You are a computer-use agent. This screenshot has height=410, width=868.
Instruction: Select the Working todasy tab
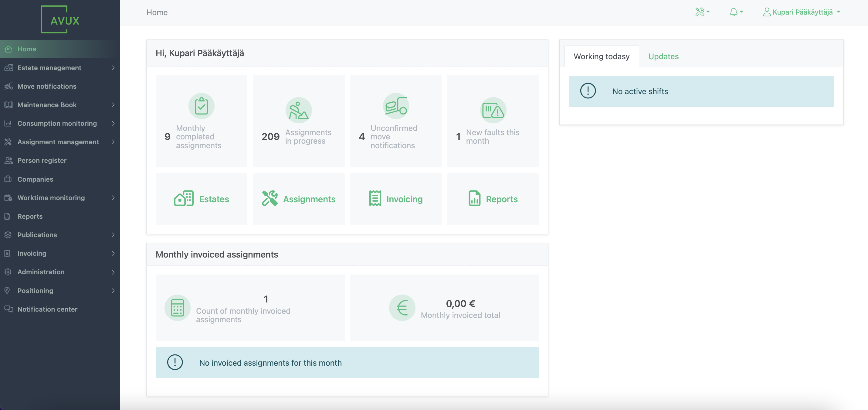(602, 56)
